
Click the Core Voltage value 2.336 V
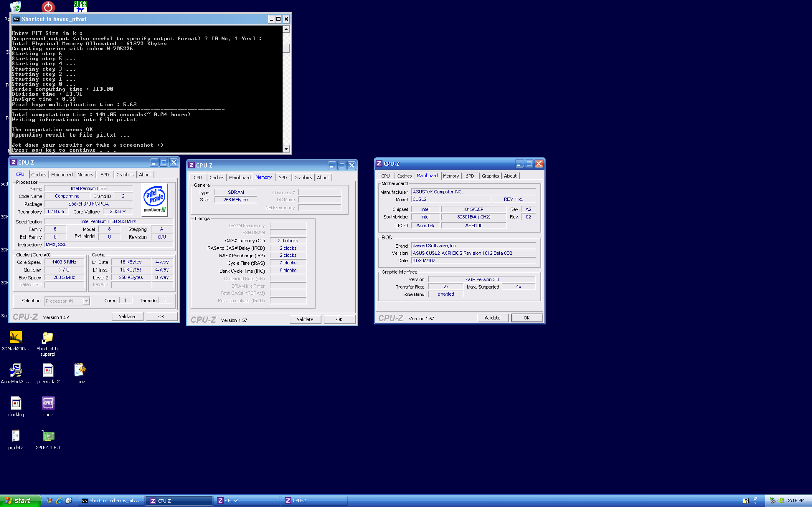(118, 212)
